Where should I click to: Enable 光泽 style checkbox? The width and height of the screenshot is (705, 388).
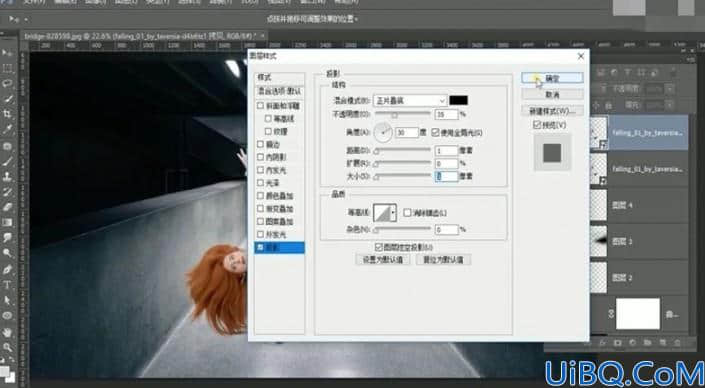coord(260,183)
